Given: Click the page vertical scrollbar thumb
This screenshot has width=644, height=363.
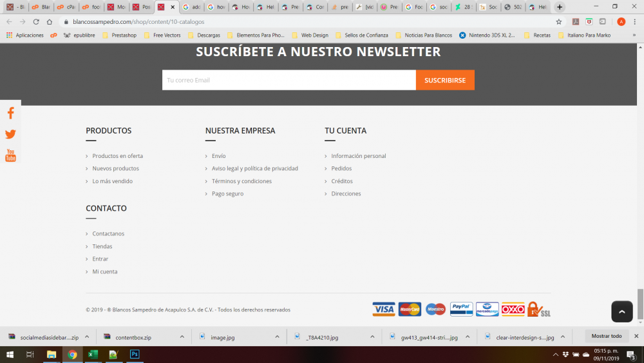Looking at the screenshot, I should (x=640, y=304).
